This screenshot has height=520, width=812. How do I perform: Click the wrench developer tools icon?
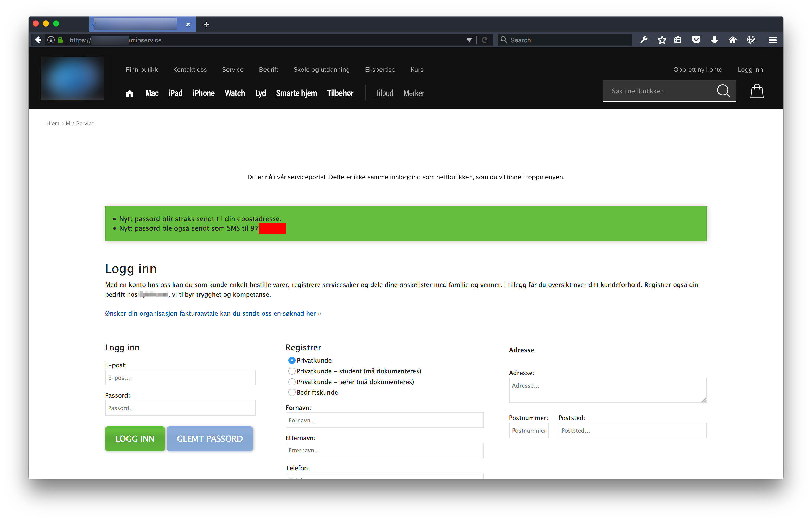click(x=644, y=40)
